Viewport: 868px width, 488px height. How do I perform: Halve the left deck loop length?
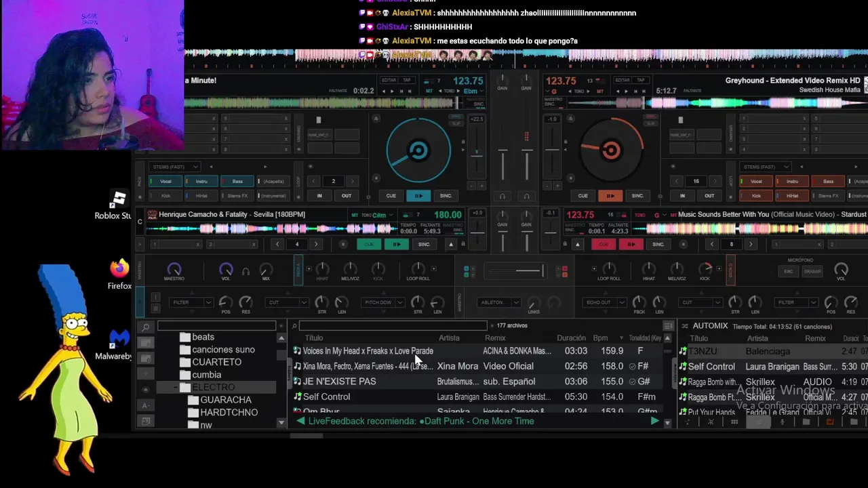point(314,182)
